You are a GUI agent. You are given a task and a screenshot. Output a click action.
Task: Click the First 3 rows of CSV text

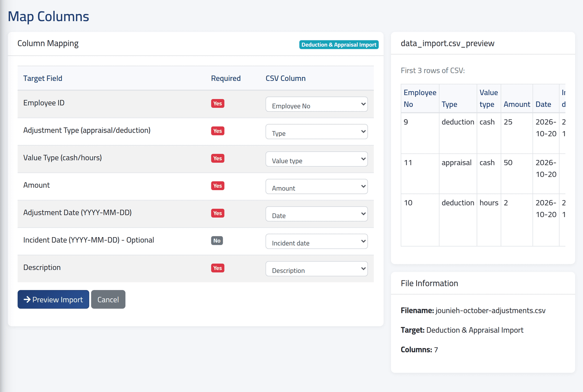coord(433,71)
